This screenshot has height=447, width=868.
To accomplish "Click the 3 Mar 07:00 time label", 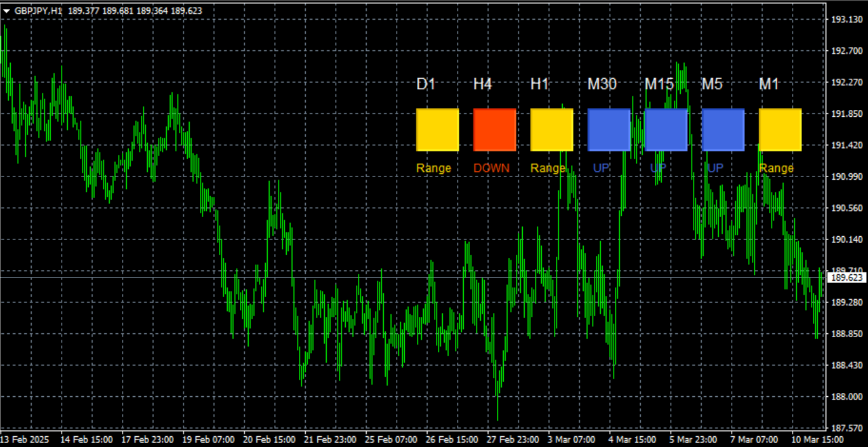I will point(572,439).
